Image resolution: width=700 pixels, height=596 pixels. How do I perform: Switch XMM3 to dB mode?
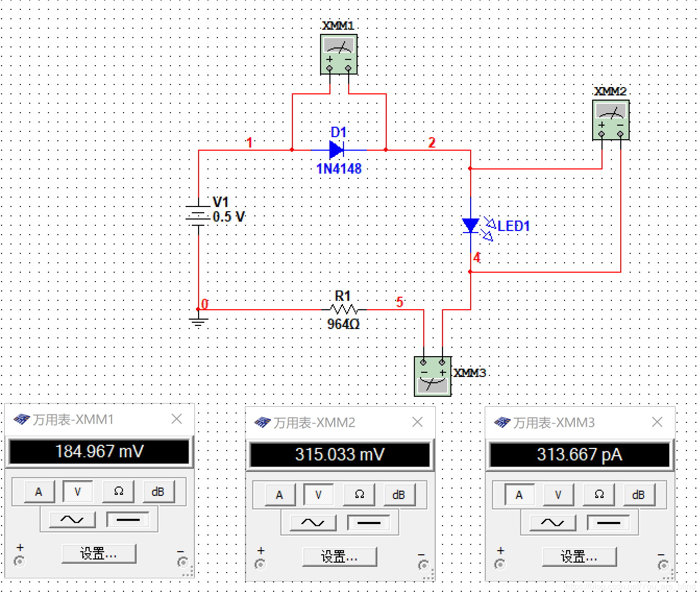click(638, 495)
